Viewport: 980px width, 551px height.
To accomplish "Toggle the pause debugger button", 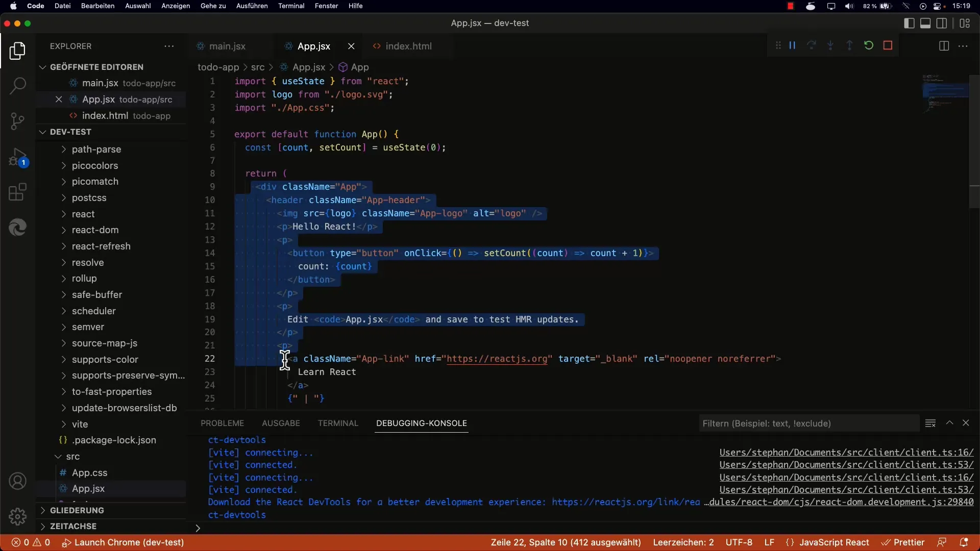I will click(x=793, y=45).
